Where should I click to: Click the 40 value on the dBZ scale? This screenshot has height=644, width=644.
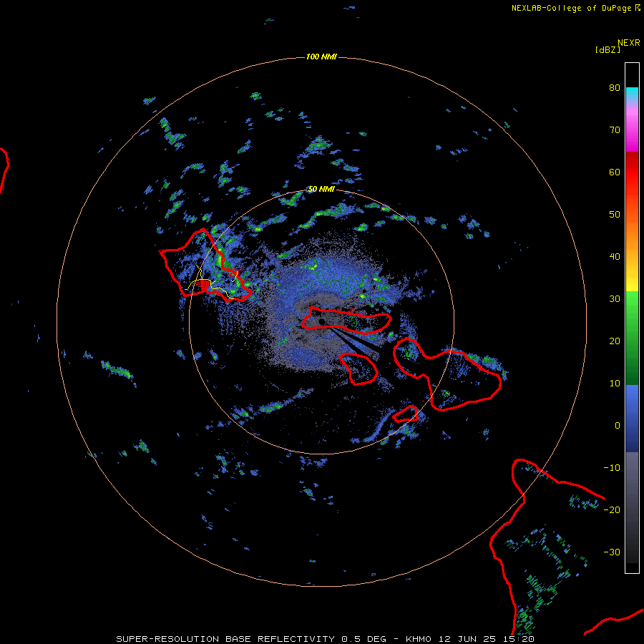click(x=615, y=257)
